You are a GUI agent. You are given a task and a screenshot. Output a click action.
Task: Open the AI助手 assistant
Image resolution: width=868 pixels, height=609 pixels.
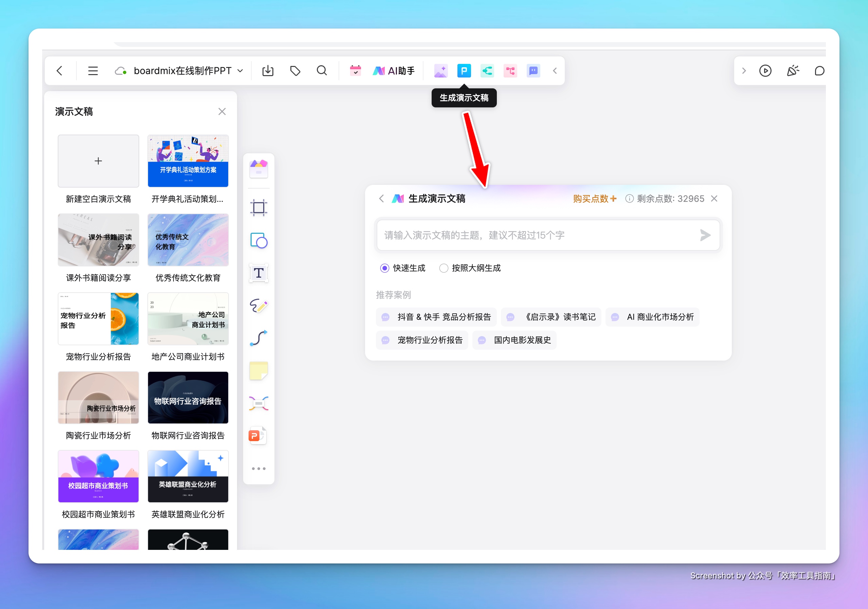click(x=394, y=71)
